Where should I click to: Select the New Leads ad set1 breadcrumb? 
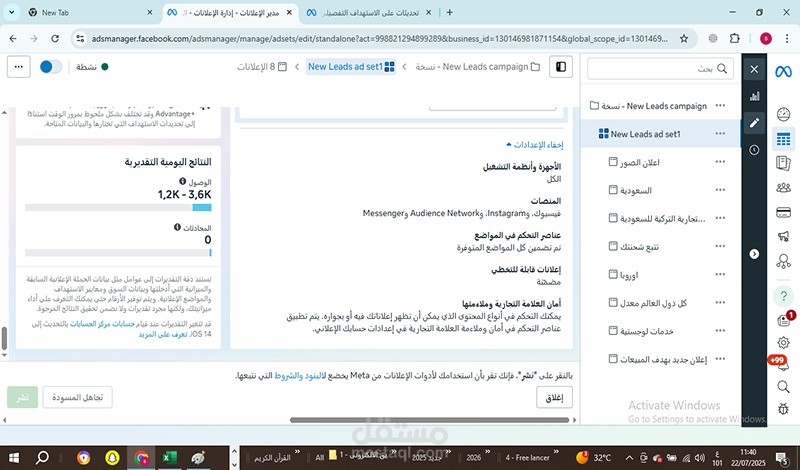(x=351, y=67)
